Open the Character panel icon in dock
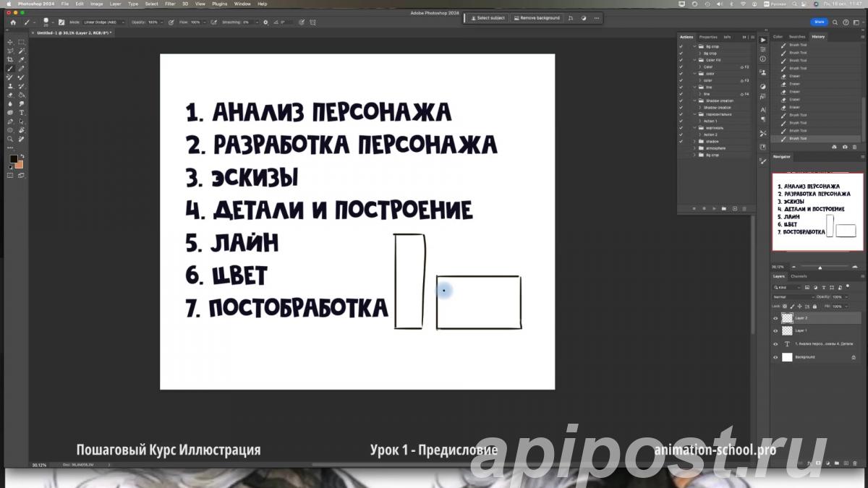Viewport: 868px width, 488px height. (x=762, y=110)
